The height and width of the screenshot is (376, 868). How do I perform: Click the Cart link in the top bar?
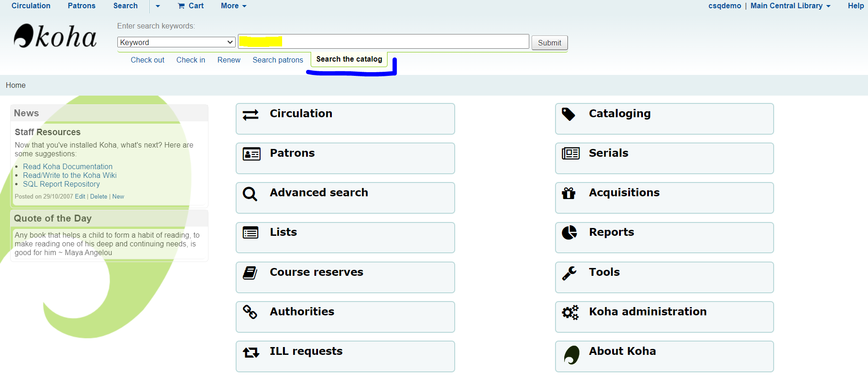[x=191, y=6]
